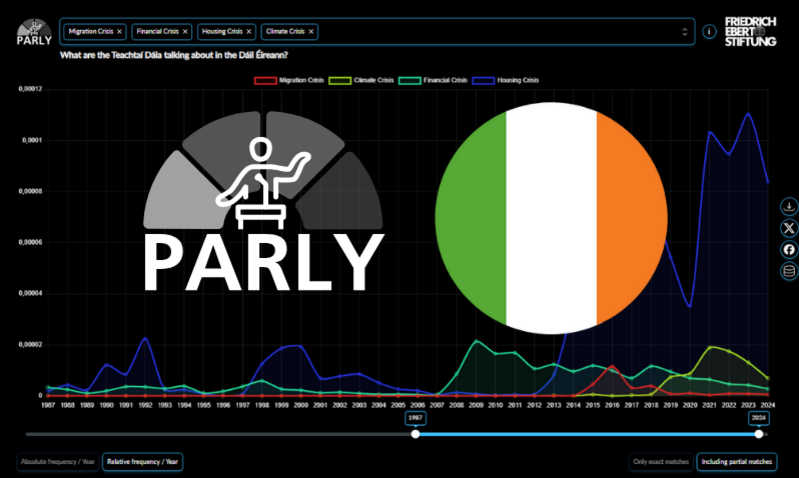Click the question text about Teachtaí Dála

[174, 55]
